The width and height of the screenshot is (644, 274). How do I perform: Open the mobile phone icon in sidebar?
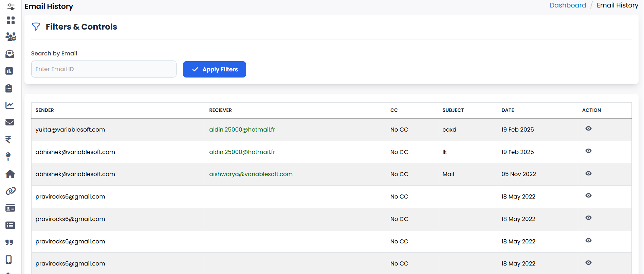point(9,259)
